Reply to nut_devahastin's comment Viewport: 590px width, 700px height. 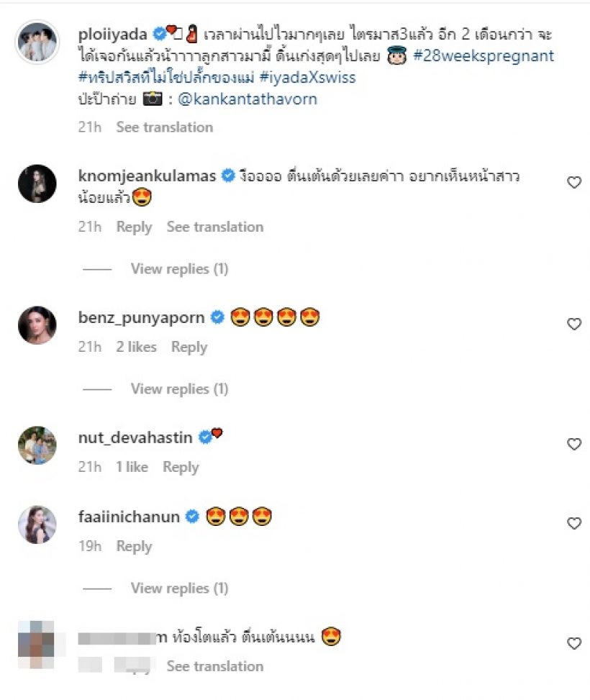tap(181, 468)
